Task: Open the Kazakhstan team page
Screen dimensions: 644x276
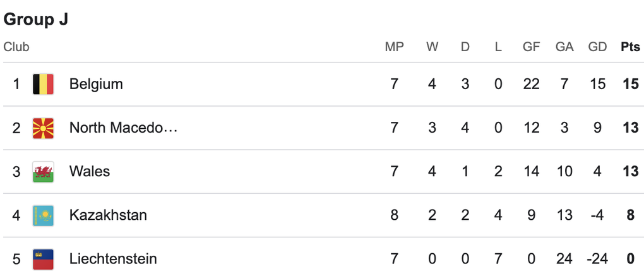Action: click(x=108, y=215)
